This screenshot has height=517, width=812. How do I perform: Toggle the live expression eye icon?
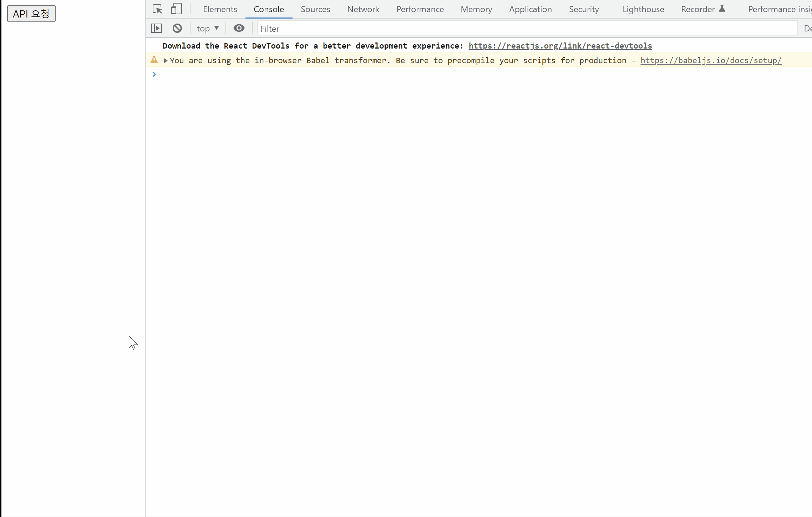(x=239, y=28)
